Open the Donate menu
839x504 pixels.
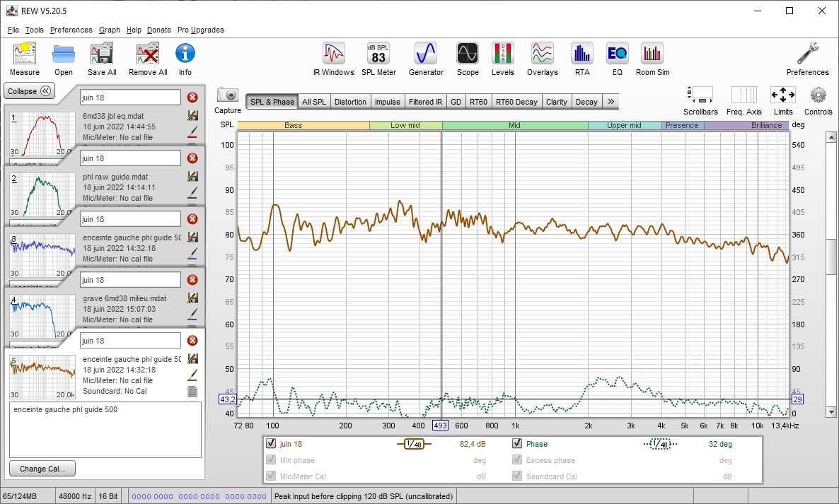pyautogui.click(x=159, y=30)
